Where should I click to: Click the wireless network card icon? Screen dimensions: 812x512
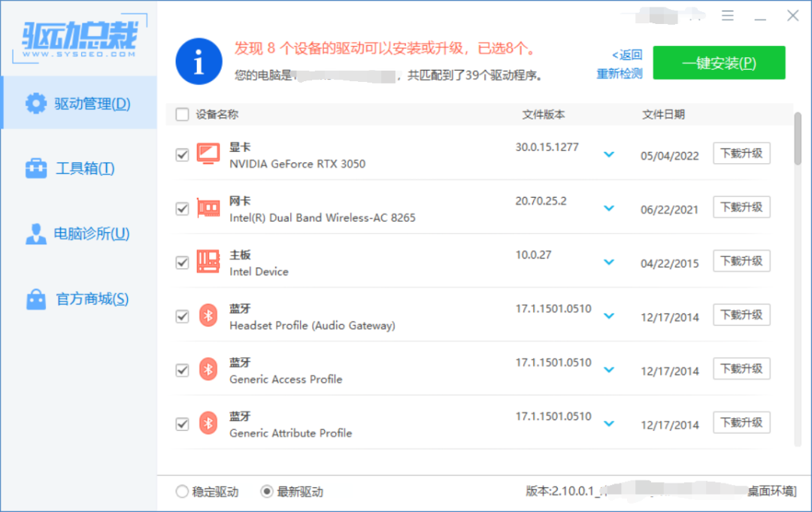pyautogui.click(x=208, y=208)
